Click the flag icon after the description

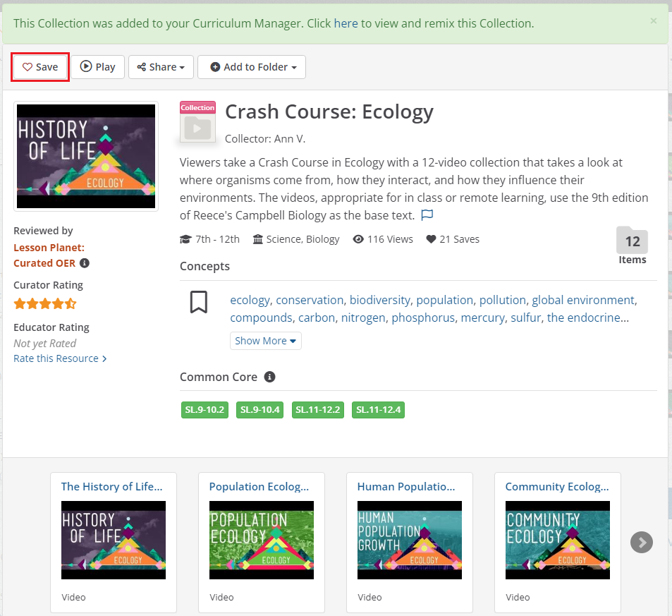point(427,215)
